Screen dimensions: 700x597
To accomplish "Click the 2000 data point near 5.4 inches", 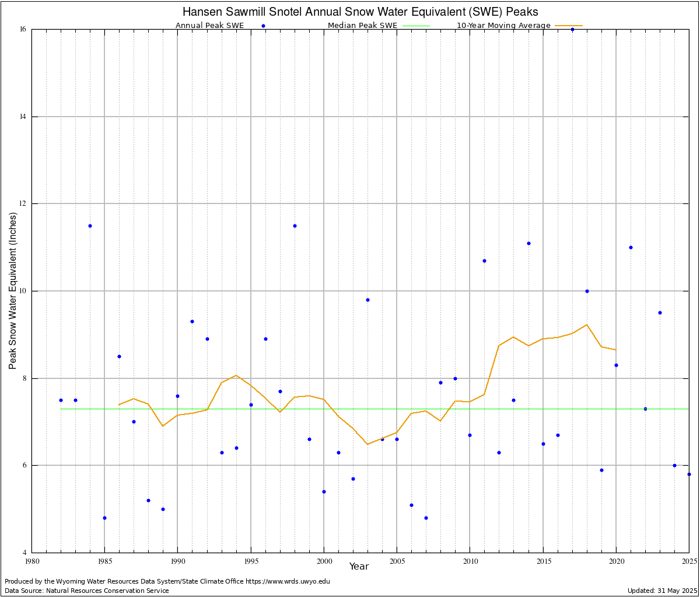I will (x=324, y=491).
